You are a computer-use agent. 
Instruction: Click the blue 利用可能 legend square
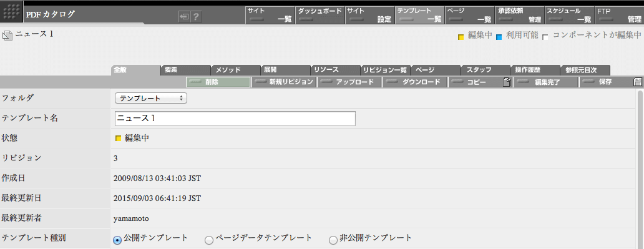(499, 37)
